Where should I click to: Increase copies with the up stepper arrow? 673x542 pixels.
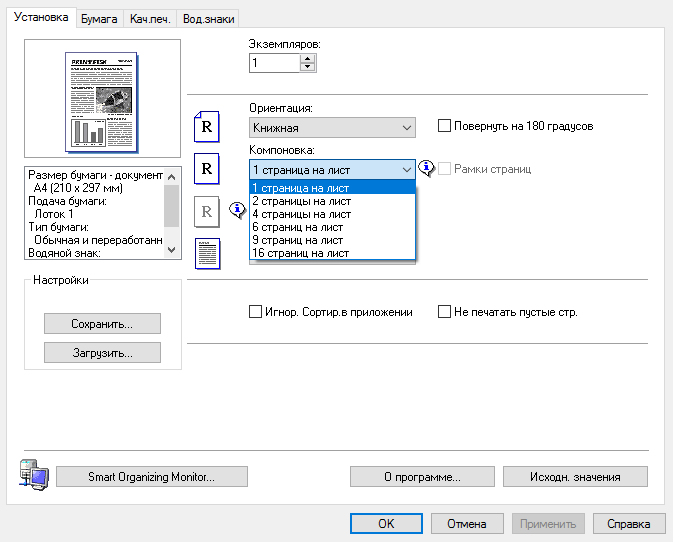click(x=307, y=58)
